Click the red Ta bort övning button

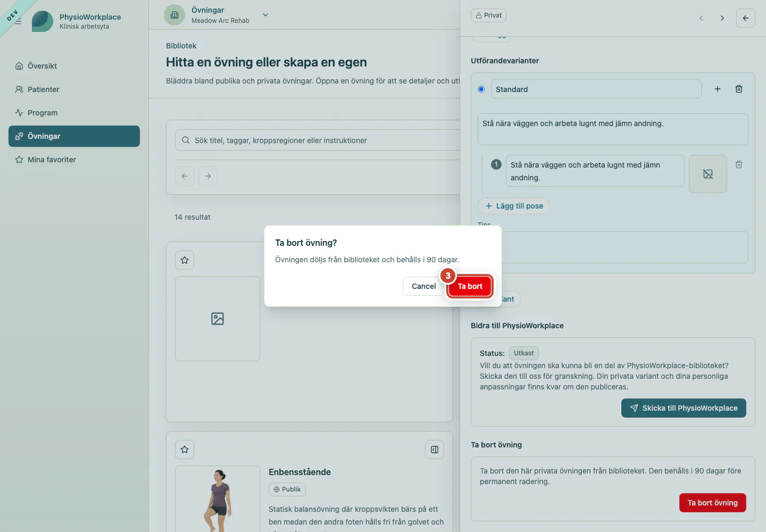click(x=713, y=503)
